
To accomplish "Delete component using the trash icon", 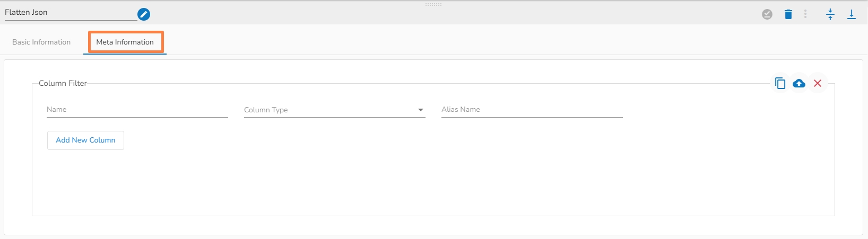I will [788, 14].
